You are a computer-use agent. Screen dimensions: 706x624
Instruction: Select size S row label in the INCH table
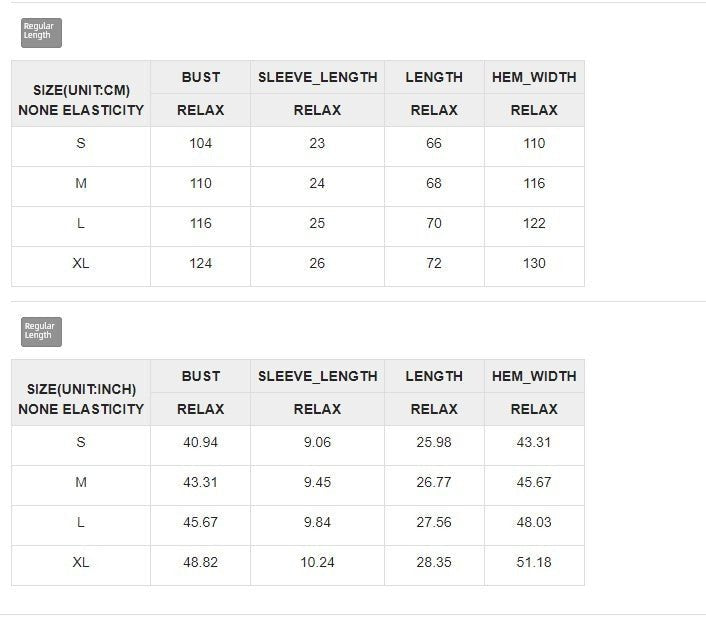(x=81, y=442)
